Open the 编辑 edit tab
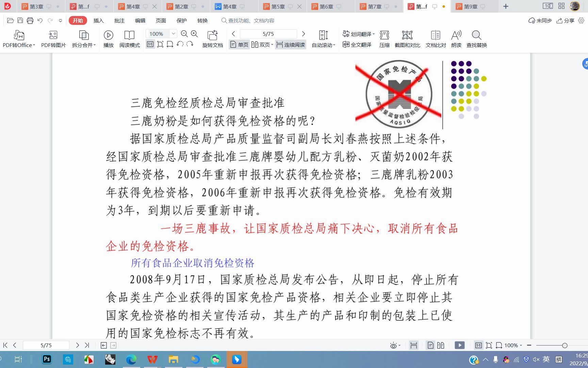Screen dimensions: 588x368 pyautogui.click(x=140, y=20)
